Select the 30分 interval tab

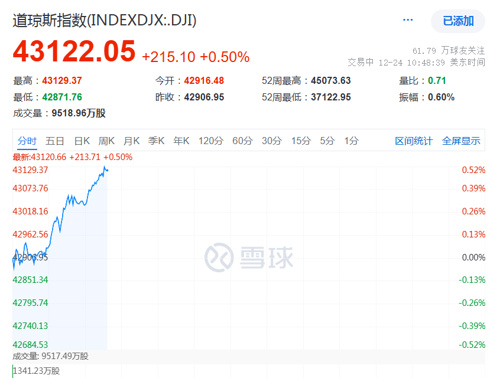tap(272, 141)
